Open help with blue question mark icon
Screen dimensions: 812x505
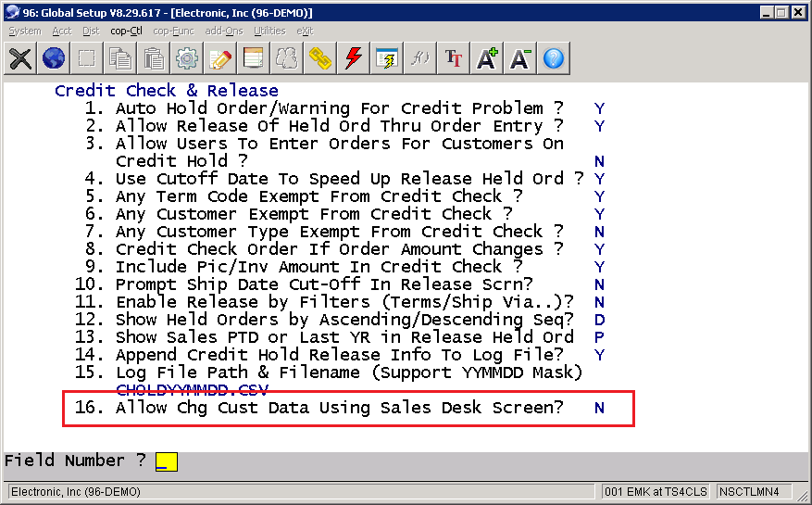pyautogui.click(x=553, y=58)
